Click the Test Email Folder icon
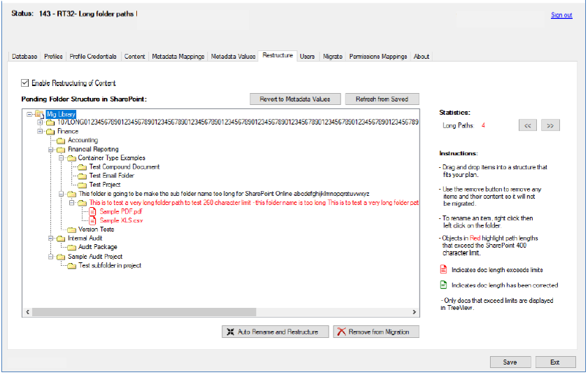 (x=83, y=176)
